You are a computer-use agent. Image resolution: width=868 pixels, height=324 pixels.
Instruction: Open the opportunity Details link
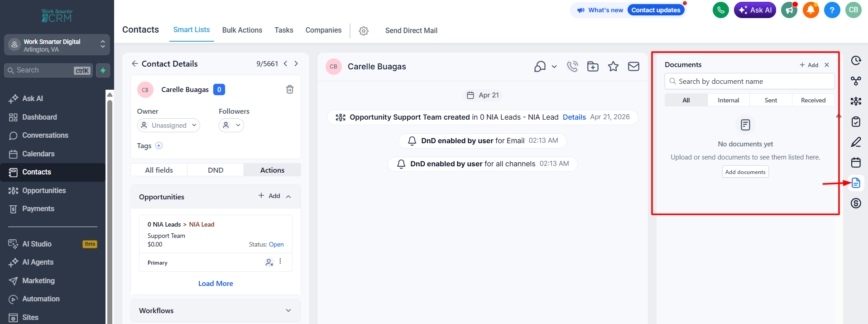point(574,117)
